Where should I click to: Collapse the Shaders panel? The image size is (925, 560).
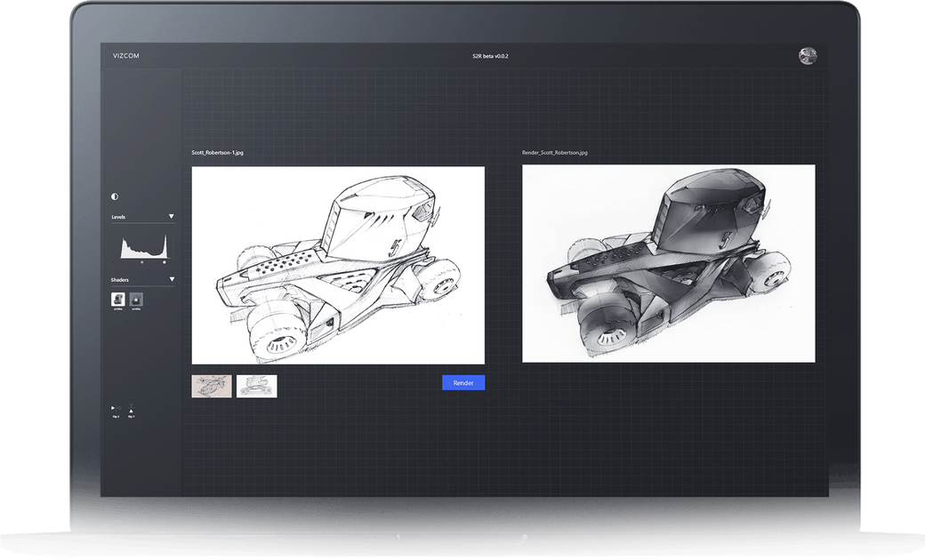[x=171, y=278]
